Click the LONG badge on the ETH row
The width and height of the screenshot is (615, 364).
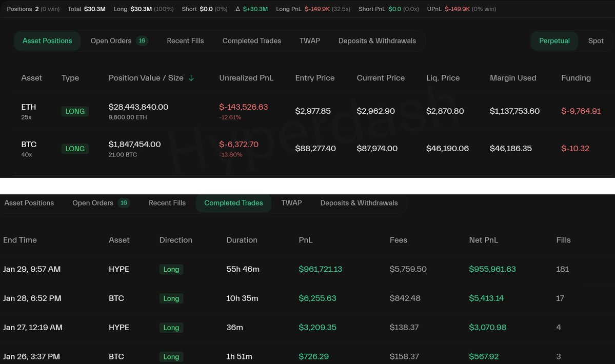[x=75, y=111]
